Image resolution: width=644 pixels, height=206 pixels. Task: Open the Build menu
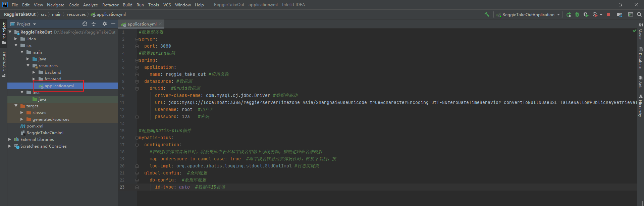[127, 5]
